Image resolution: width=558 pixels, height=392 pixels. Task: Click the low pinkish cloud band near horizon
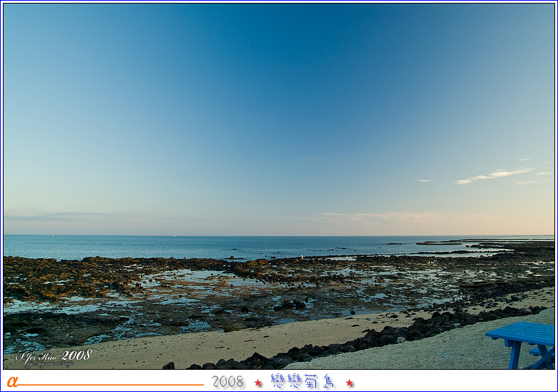386,215
